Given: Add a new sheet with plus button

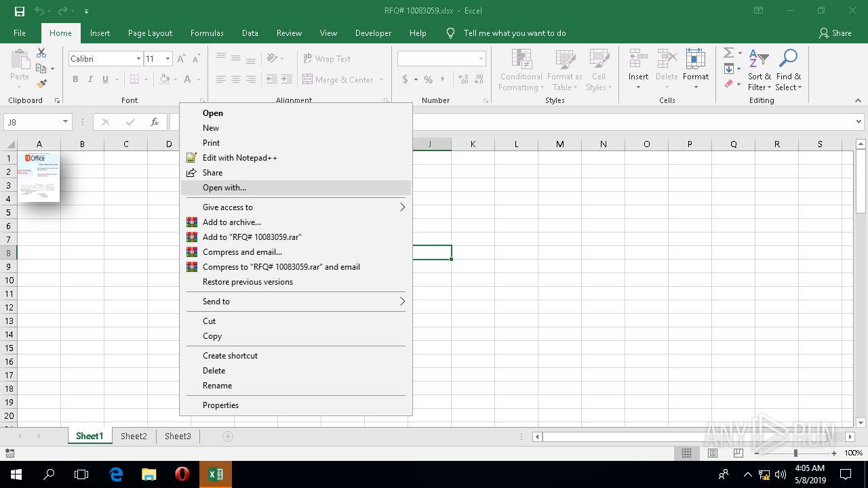Looking at the screenshot, I should click(x=228, y=436).
